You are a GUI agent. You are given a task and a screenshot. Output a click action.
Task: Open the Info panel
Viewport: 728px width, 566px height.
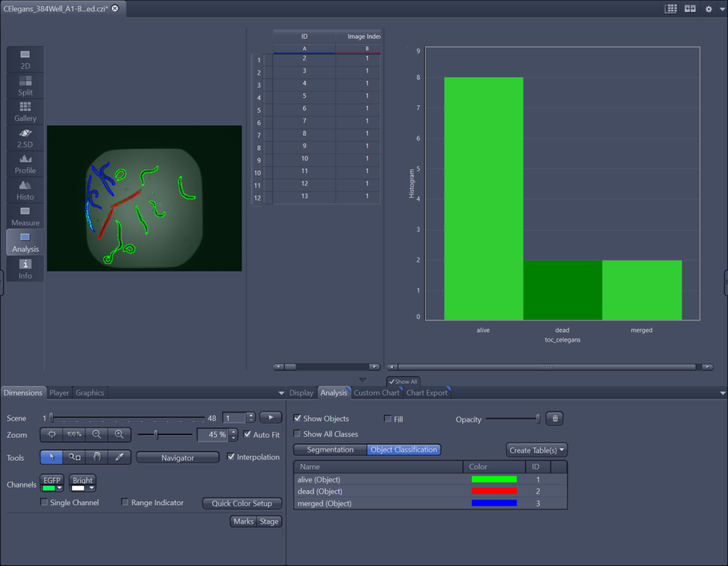point(25,266)
